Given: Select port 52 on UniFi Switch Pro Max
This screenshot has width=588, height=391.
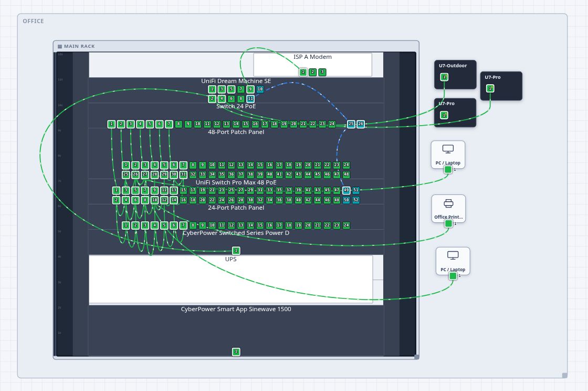Looking at the screenshot, I should [x=356, y=200].
